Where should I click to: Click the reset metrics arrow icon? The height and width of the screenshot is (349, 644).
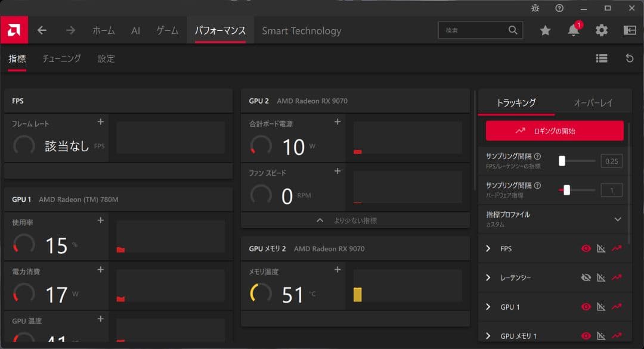pos(630,58)
